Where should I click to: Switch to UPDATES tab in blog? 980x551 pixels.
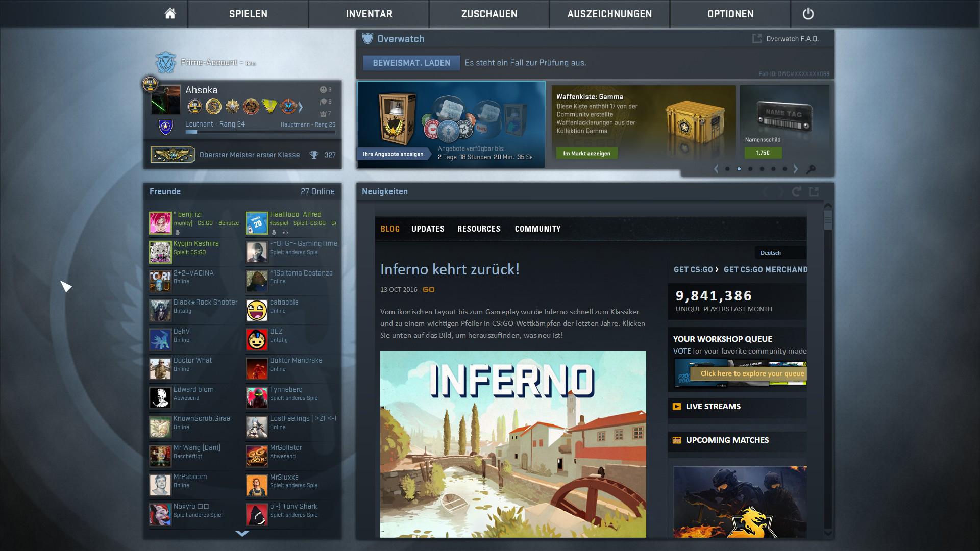[x=428, y=229]
